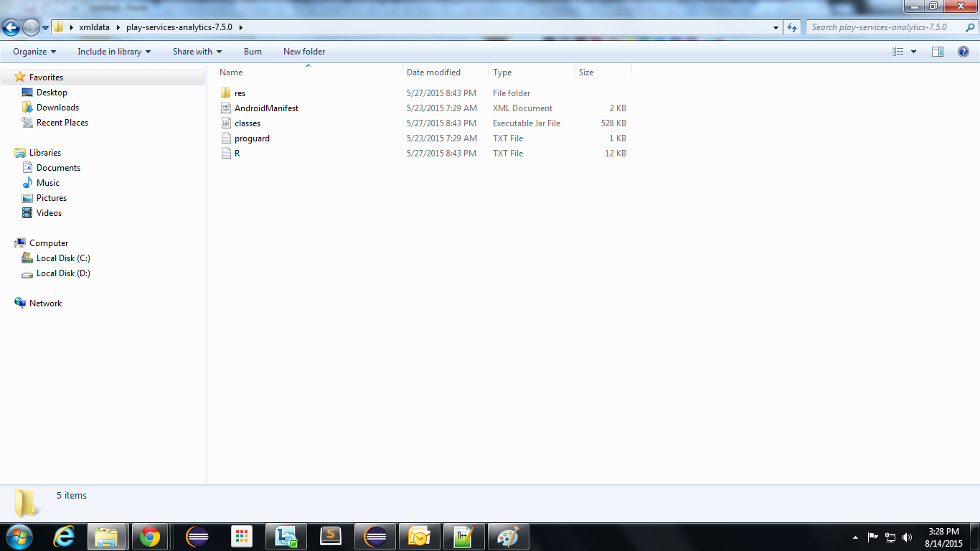
Task: Open the recent pages dropdown beside Forward
Action: pos(45,28)
